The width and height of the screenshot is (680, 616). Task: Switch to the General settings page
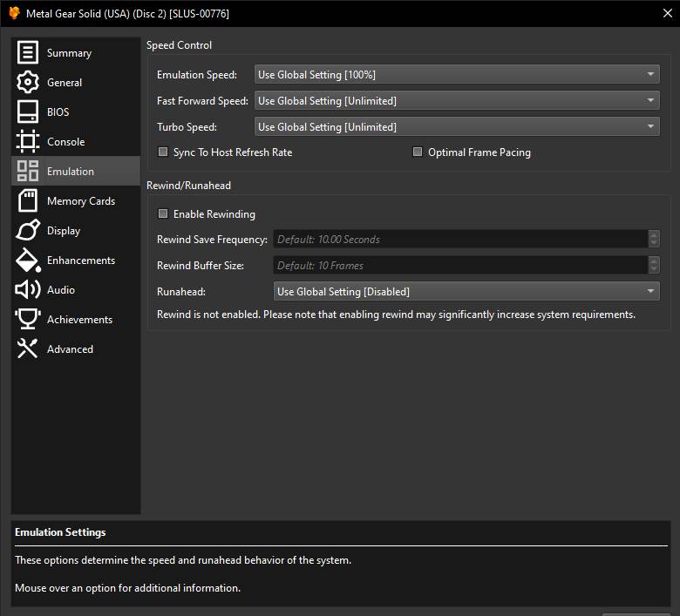(x=76, y=82)
